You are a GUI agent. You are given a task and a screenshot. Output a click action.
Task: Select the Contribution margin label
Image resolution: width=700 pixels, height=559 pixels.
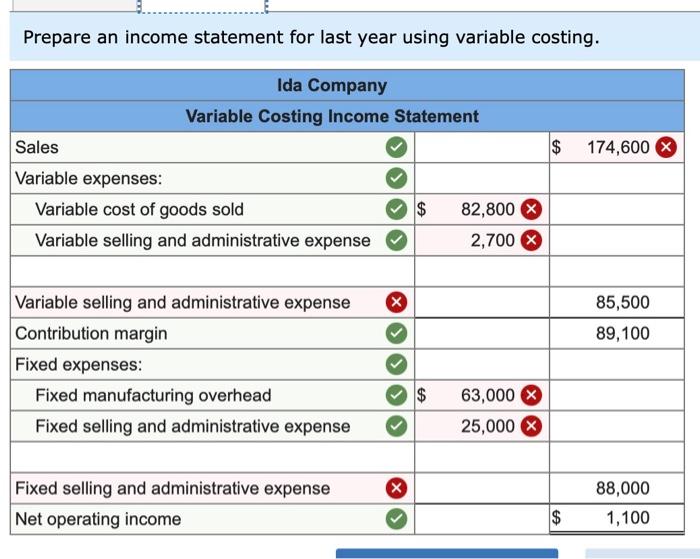91,334
